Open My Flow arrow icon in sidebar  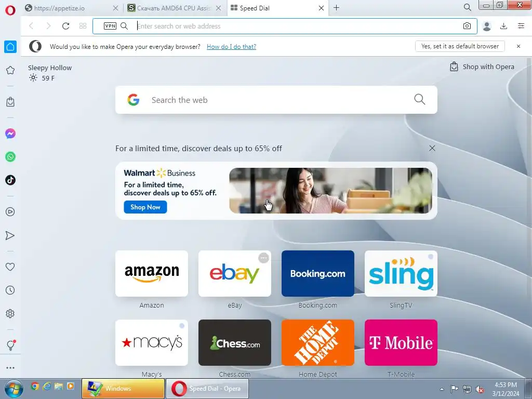tap(10, 235)
